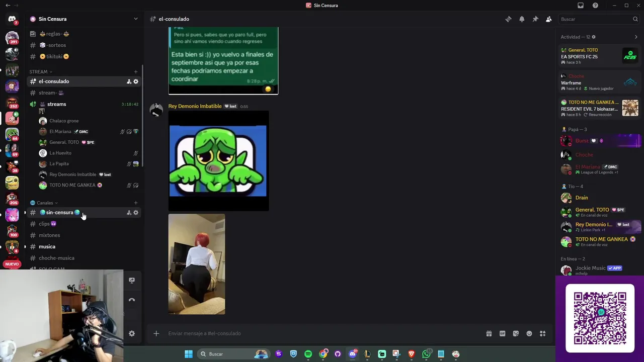Collapse the STREAM category

click(41, 72)
